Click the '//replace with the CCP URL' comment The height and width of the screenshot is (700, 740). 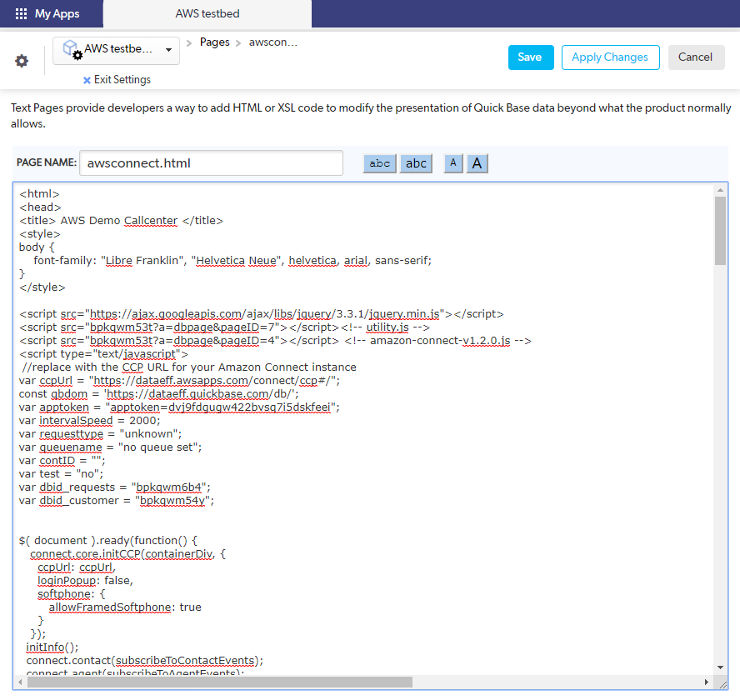click(189, 367)
